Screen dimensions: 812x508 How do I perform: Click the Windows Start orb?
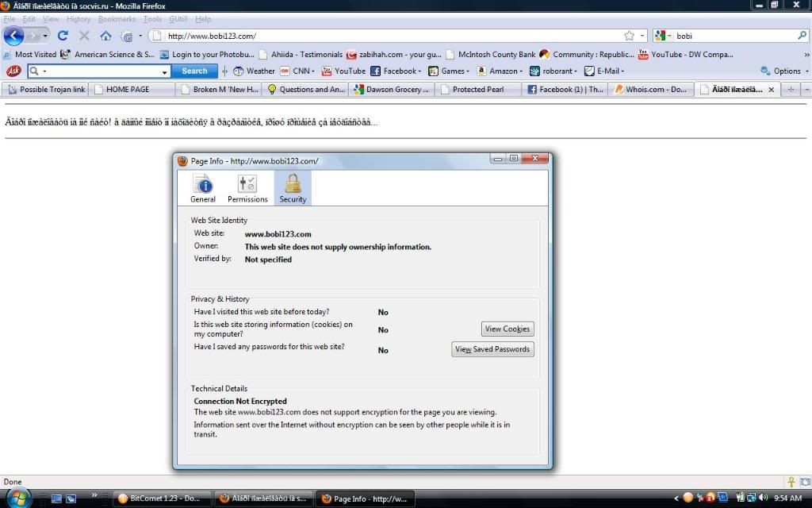pyautogui.click(x=19, y=498)
